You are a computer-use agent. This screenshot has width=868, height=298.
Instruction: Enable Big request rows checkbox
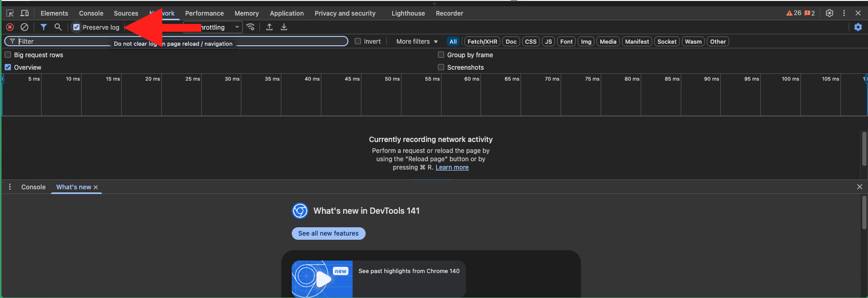click(8, 55)
